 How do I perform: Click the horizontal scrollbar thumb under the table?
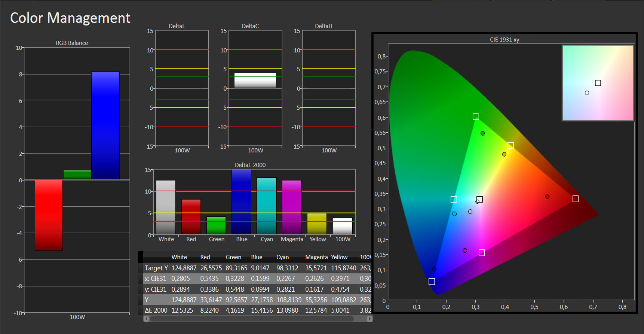[x=252, y=319]
